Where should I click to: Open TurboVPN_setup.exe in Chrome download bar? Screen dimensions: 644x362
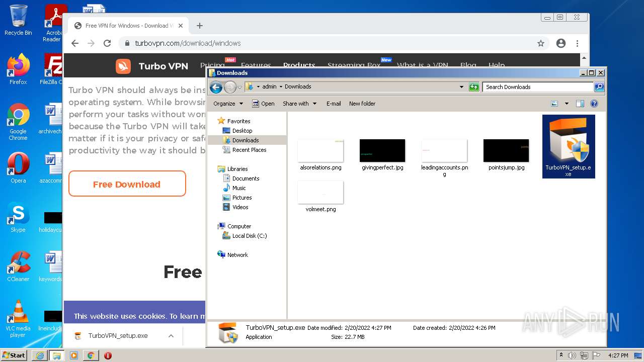tap(117, 336)
